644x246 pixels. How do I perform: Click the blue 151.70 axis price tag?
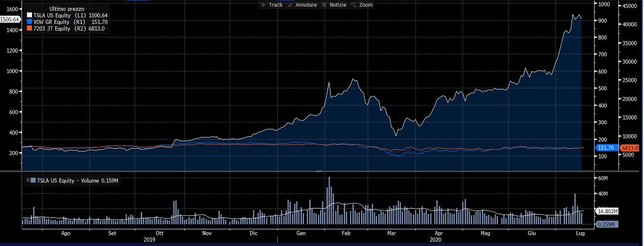click(606, 148)
